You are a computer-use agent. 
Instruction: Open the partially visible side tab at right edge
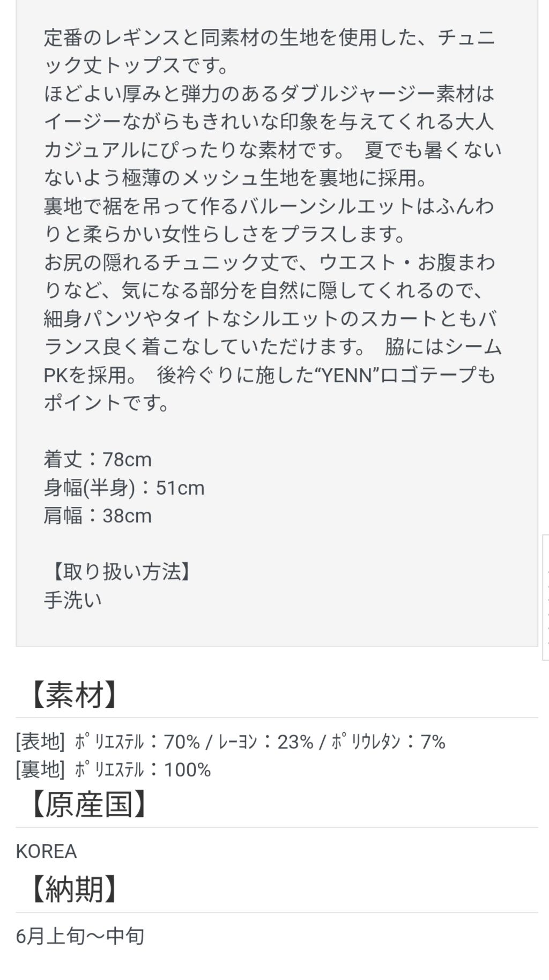[x=545, y=597]
